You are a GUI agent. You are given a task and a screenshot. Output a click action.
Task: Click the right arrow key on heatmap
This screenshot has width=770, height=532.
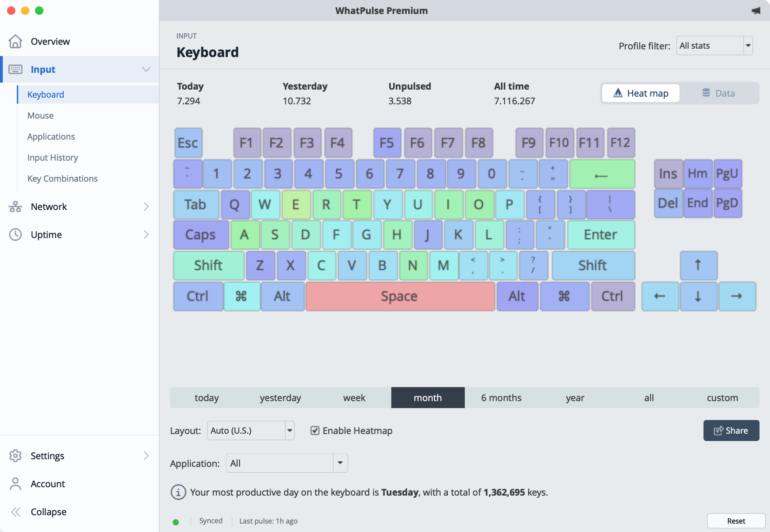[x=737, y=296]
